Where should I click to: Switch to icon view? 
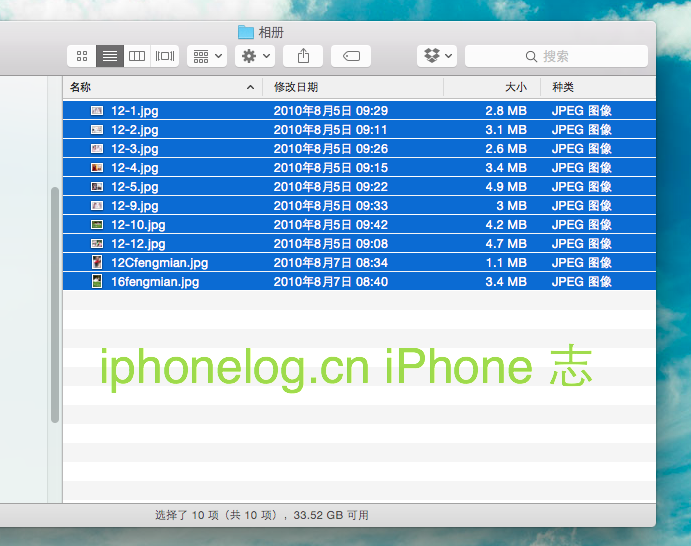[x=82, y=56]
